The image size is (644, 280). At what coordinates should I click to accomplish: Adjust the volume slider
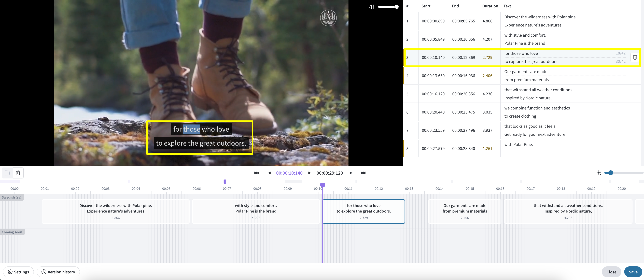coord(388,7)
